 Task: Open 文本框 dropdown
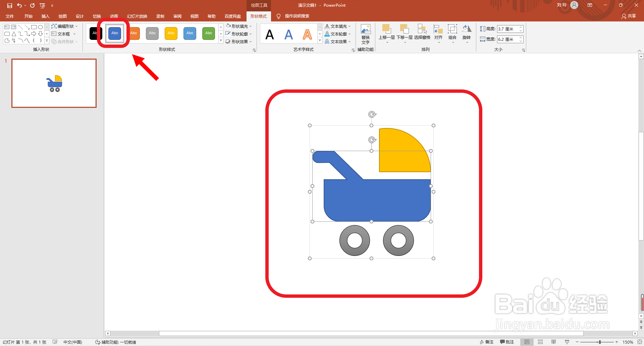[x=64, y=34]
